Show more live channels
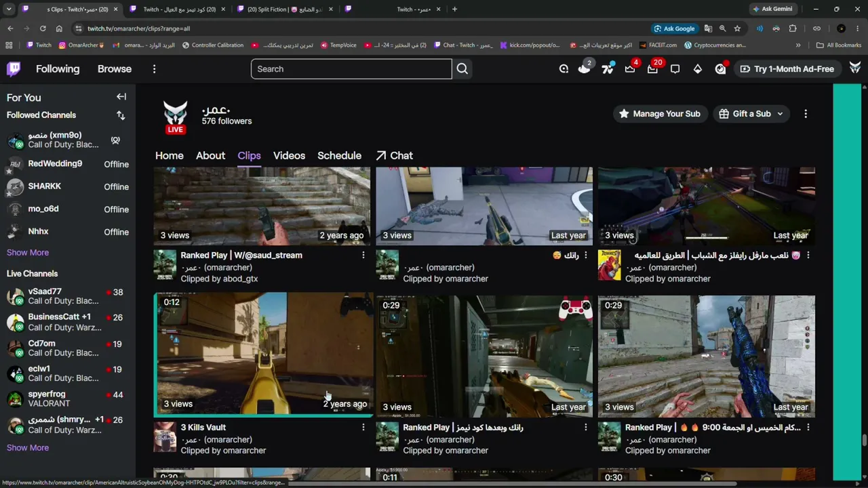Image resolution: width=868 pixels, height=488 pixels. click(28, 447)
